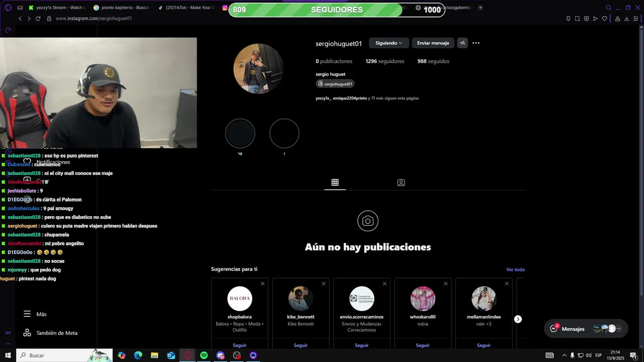This screenshot has width=644, height=362.
Task: Click chat message 'que pedo dog'
Action: click(x=45, y=270)
